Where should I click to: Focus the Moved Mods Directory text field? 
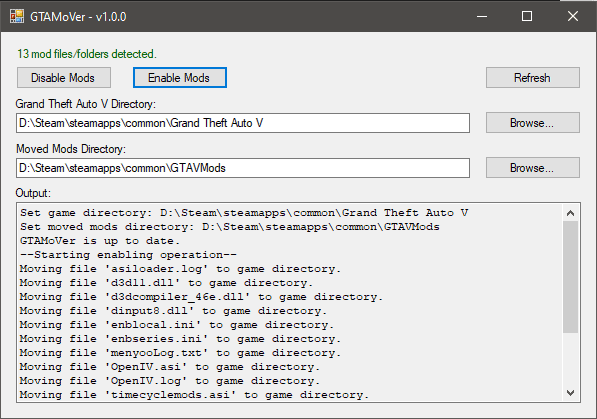click(243, 168)
